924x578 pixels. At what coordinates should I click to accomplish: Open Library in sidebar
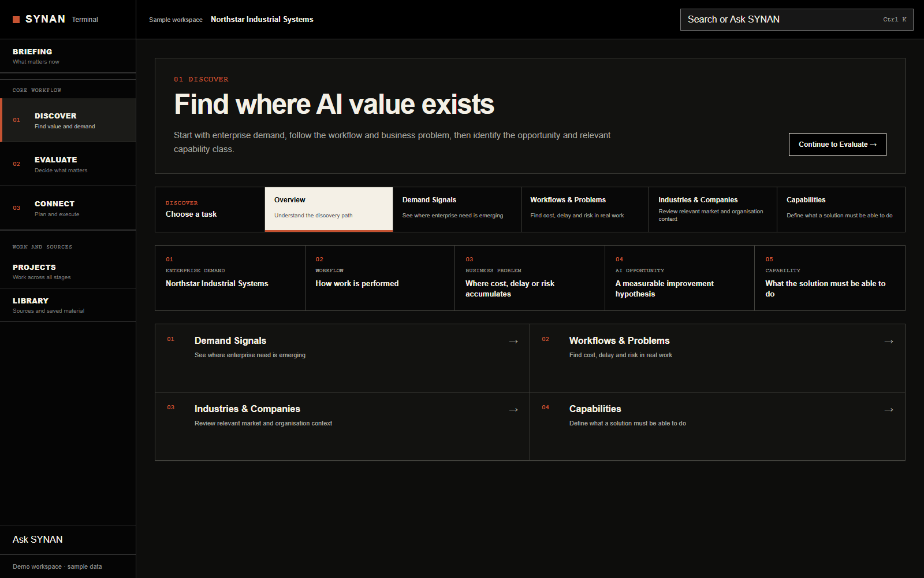[68, 305]
